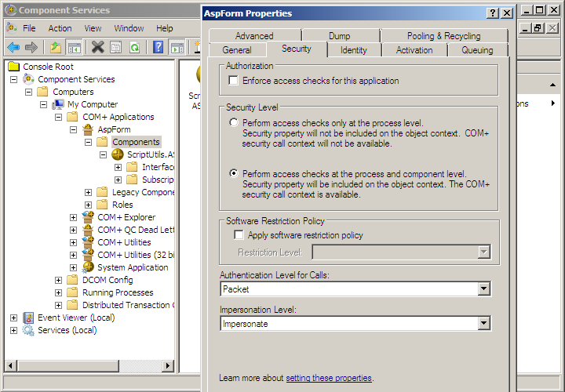Click the Delete X toolbar icon
565x392 pixels.
tap(97, 47)
